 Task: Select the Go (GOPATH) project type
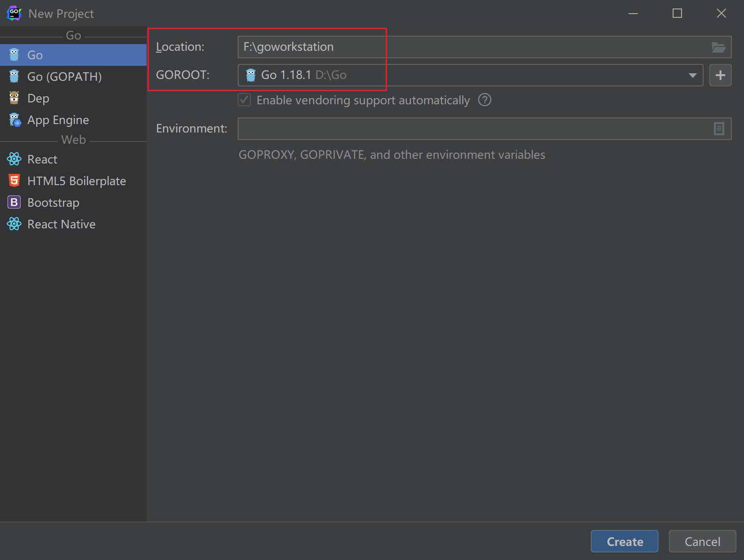pyautogui.click(x=73, y=77)
